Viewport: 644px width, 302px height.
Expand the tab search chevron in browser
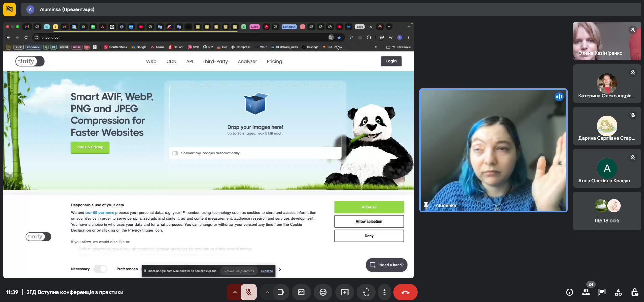click(409, 27)
